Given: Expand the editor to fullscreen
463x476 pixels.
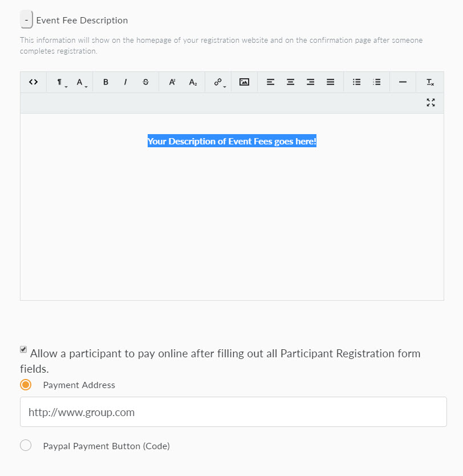Looking at the screenshot, I should point(430,103).
